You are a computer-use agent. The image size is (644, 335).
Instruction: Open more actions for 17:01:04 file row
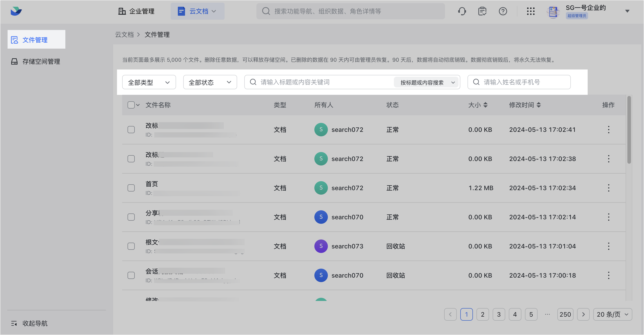(x=609, y=246)
